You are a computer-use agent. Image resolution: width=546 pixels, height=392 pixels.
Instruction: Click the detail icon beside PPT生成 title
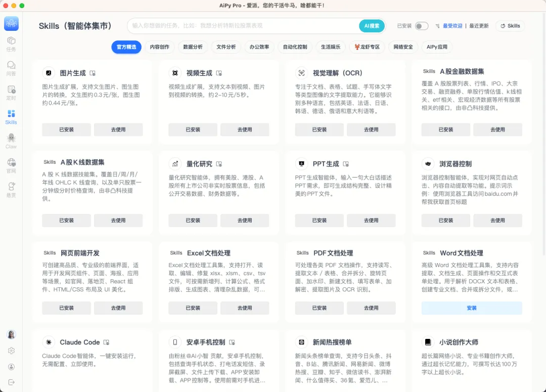point(345,164)
